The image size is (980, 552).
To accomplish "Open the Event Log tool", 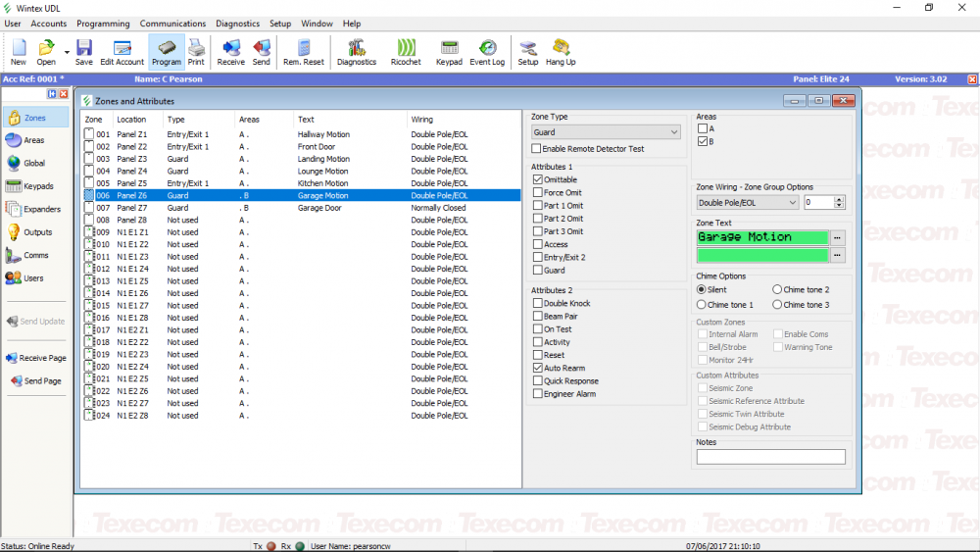I will tap(487, 51).
